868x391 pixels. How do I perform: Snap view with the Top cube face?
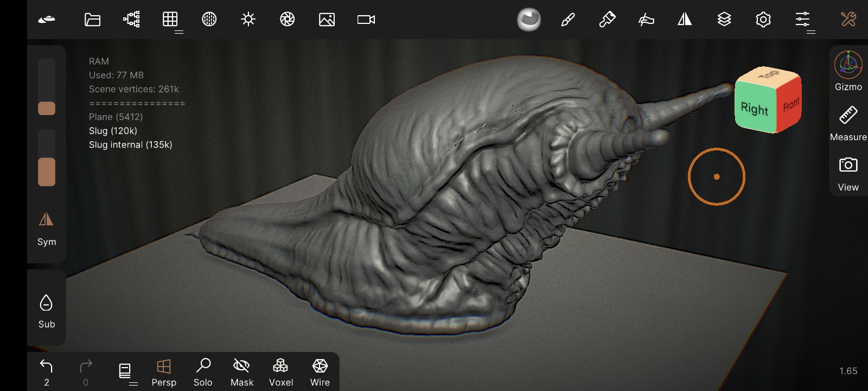(769, 74)
